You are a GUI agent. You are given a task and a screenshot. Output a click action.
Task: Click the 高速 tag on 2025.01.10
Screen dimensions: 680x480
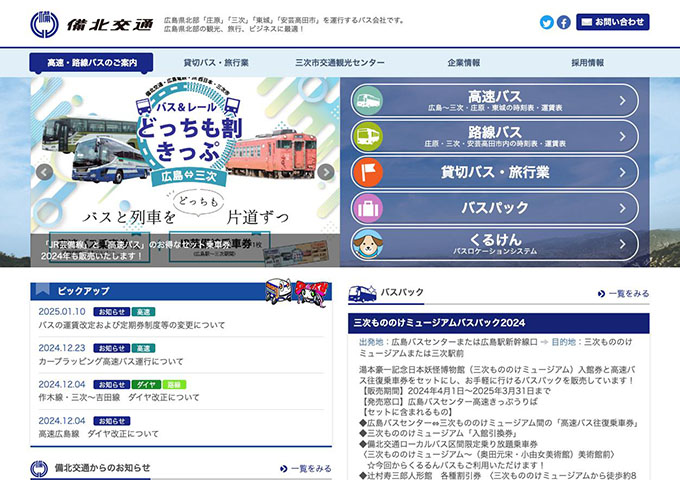[x=144, y=312]
